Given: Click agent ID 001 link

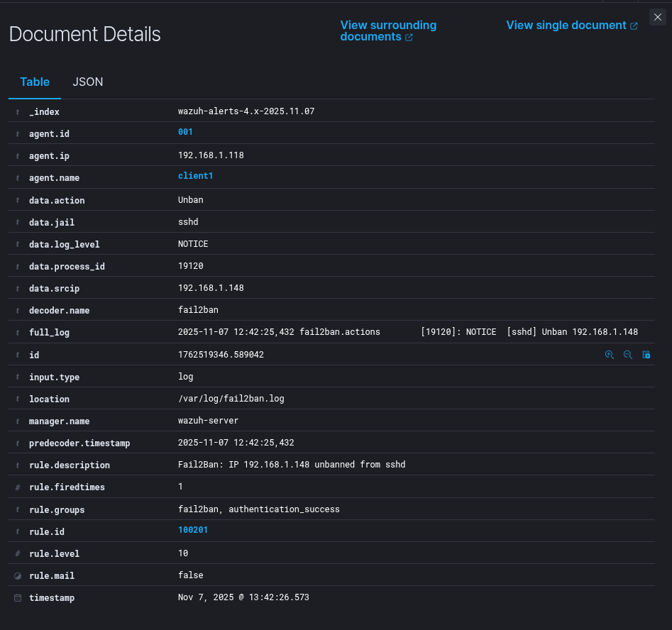Looking at the screenshot, I should pos(185,132).
